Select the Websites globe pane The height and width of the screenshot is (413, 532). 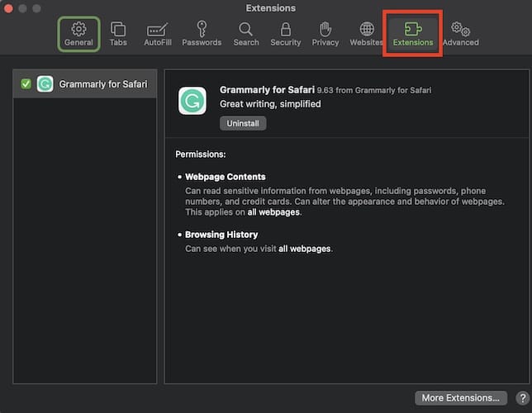pos(366,33)
